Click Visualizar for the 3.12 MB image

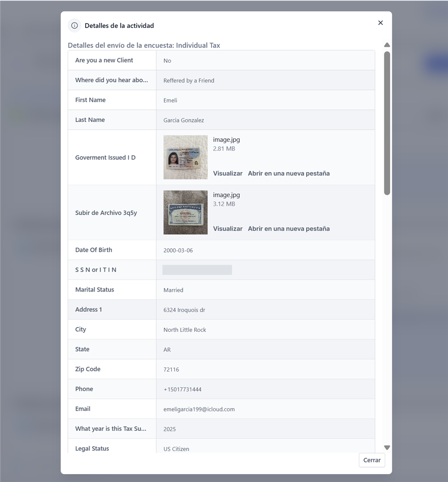(227, 229)
